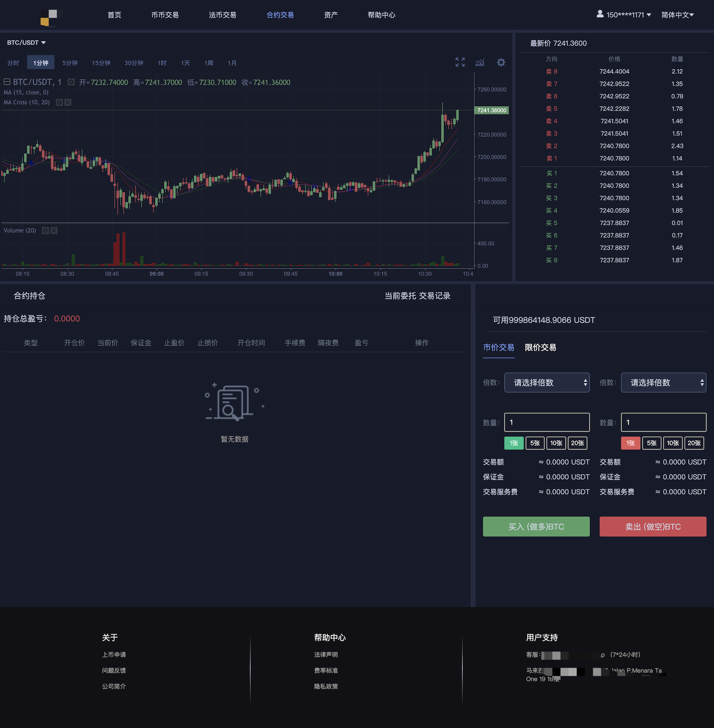The width and height of the screenshot is (714, 728).
Task: Open the 公司简介 footer link
Action: 114,686
